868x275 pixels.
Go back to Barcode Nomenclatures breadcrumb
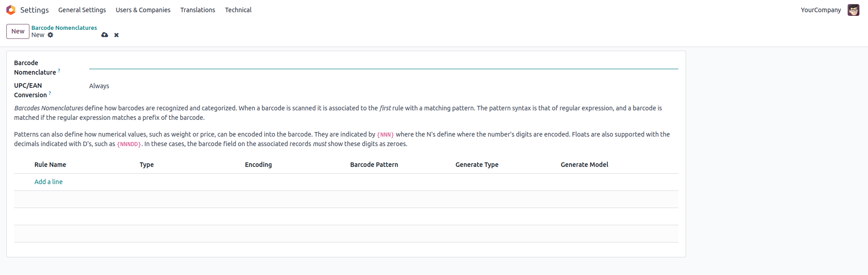tap(64, 28)
